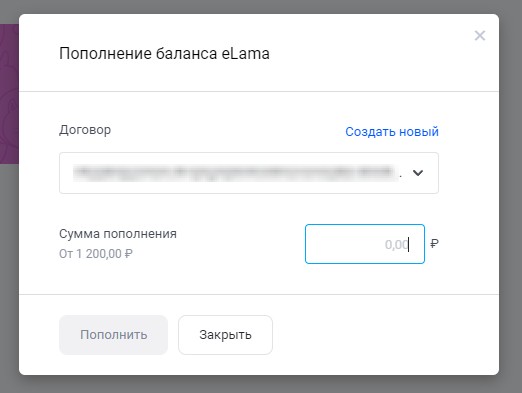This screenshot has width=522, height=393.
Task: Click the "Пополнение баланса eLama" dialog title
Action: tap(164, 53)
